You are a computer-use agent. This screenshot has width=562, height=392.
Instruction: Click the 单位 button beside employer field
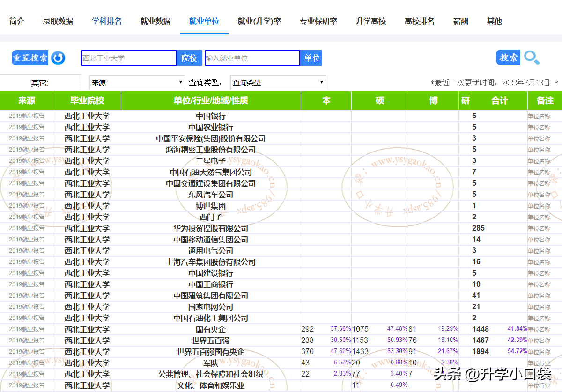312,58
